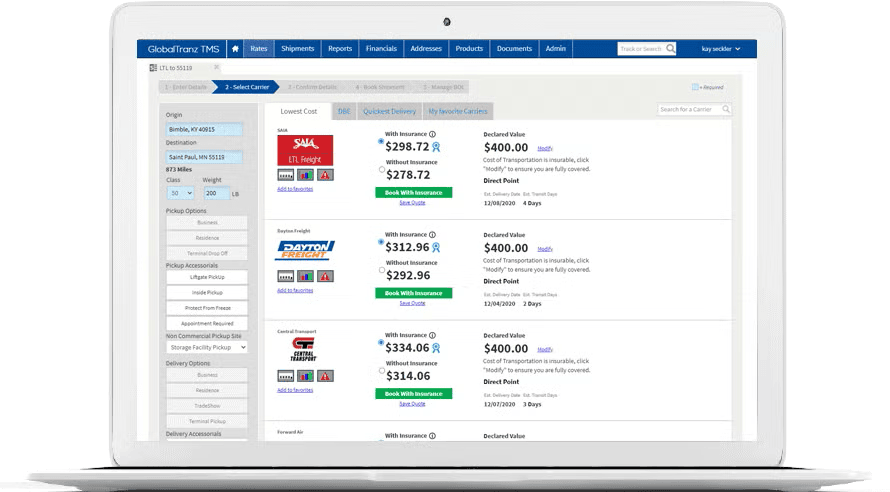Click info icon beside Dayton With Insurance

point(433,235)
